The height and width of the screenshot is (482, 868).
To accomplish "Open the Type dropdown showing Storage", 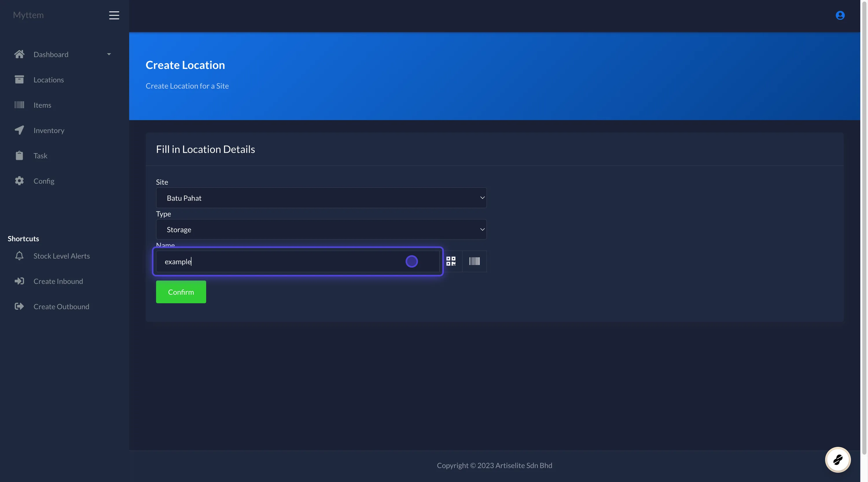I will click(321, 230).
